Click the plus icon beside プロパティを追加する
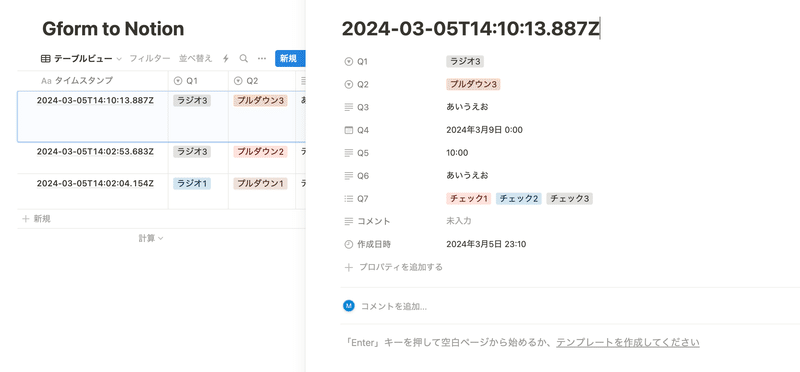Image resolution: width=800 pixels, height=372 pixels. tap(349, 267)
